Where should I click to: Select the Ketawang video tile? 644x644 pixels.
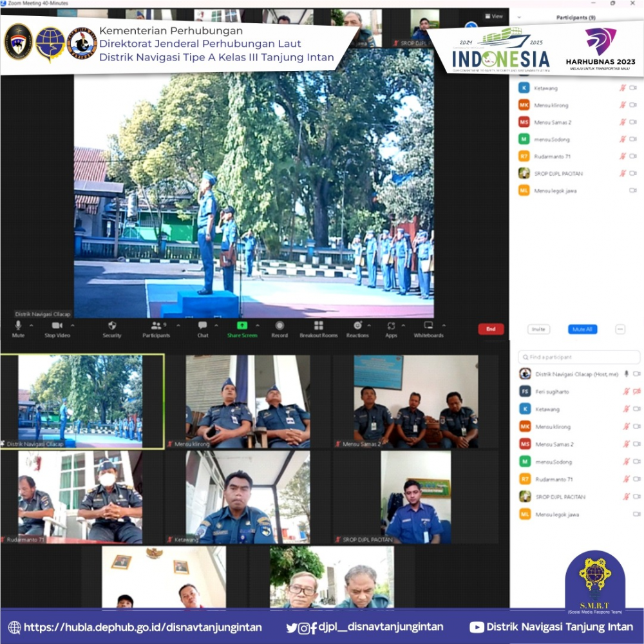tap(248, 497)
